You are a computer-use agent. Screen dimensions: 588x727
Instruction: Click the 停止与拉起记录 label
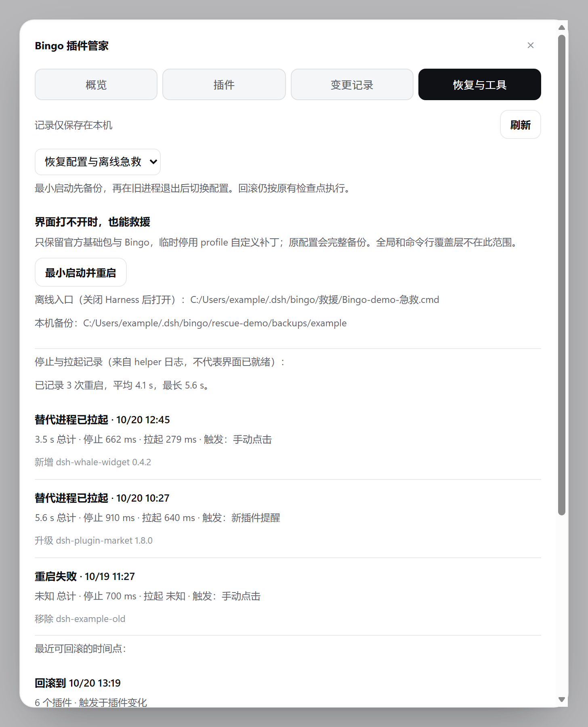pyautogui.click(x=160, y=362)
